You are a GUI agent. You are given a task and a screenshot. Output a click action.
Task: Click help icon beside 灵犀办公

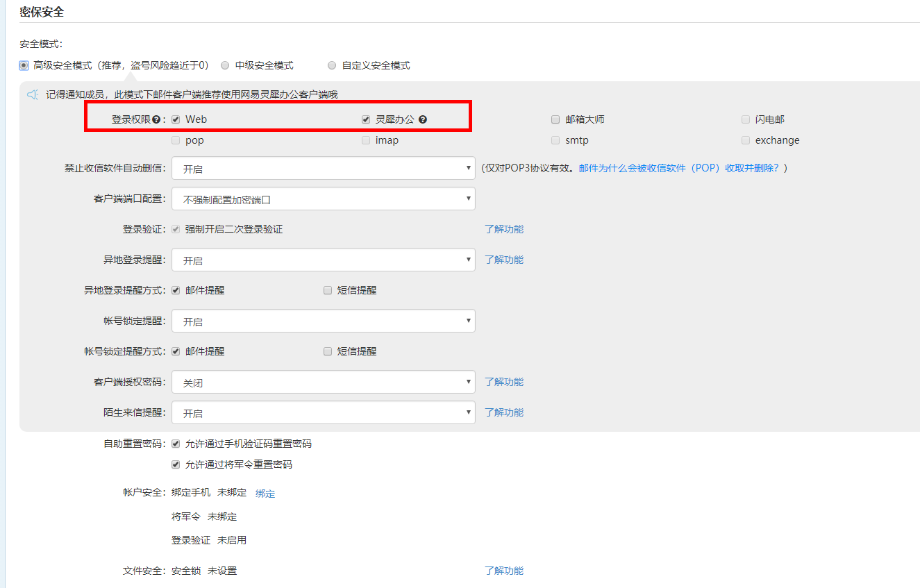coord(423,119)
